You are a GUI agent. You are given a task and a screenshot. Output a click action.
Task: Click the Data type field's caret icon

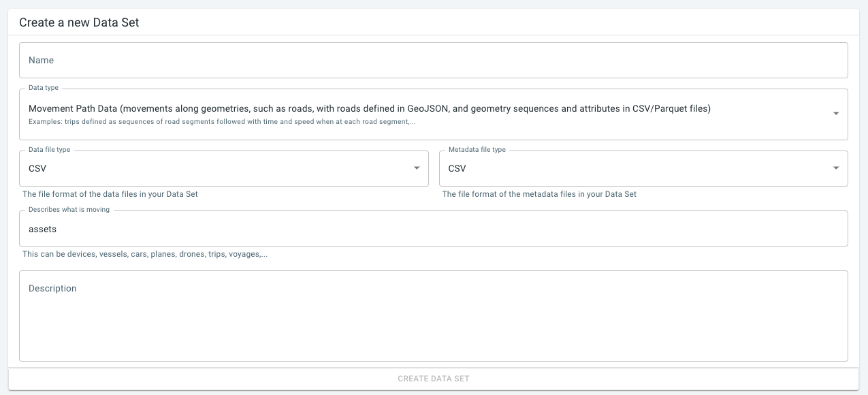(837, 114)
